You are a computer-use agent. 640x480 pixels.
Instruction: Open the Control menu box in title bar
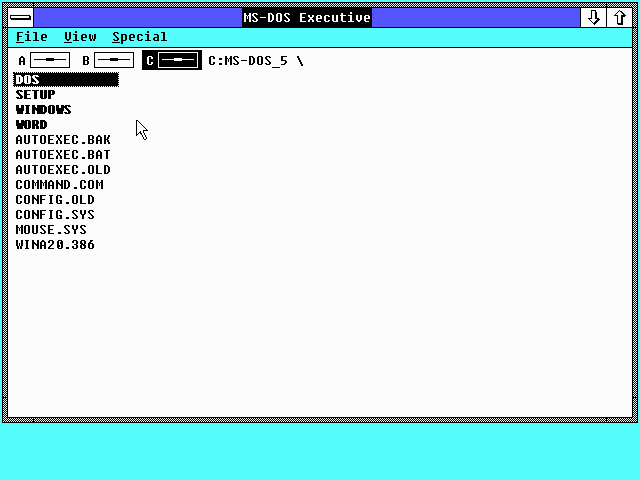click(20, 18)
